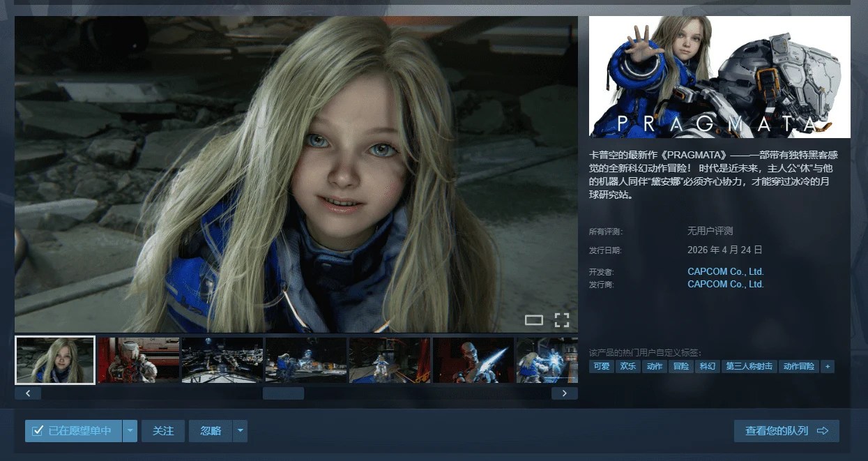Uncheck the 已在愿望单中 wishlist checkbox
Viewport: 868px width, 461px height.
point(38,431)
